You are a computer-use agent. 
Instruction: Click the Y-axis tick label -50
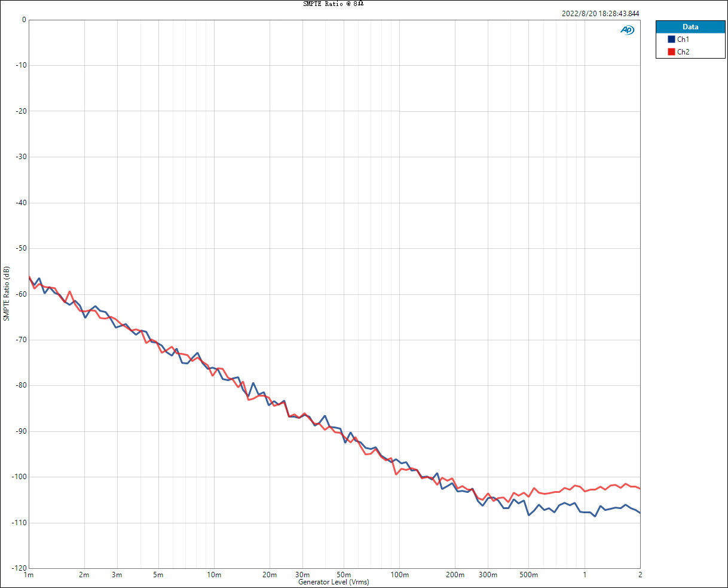[x=20, y=248]
